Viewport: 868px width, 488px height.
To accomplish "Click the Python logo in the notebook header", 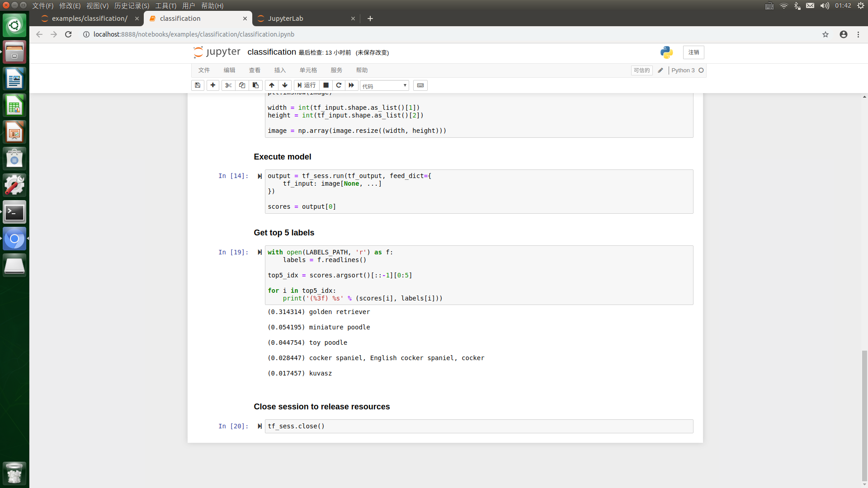I will click(x=666, y=52).
